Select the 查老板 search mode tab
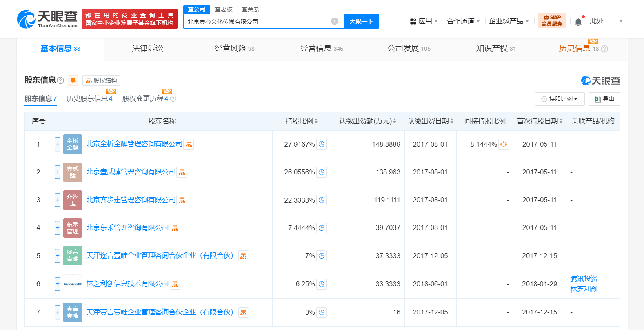Image resolution: width=644 pixels, height=330 pixels. (224, 9)
